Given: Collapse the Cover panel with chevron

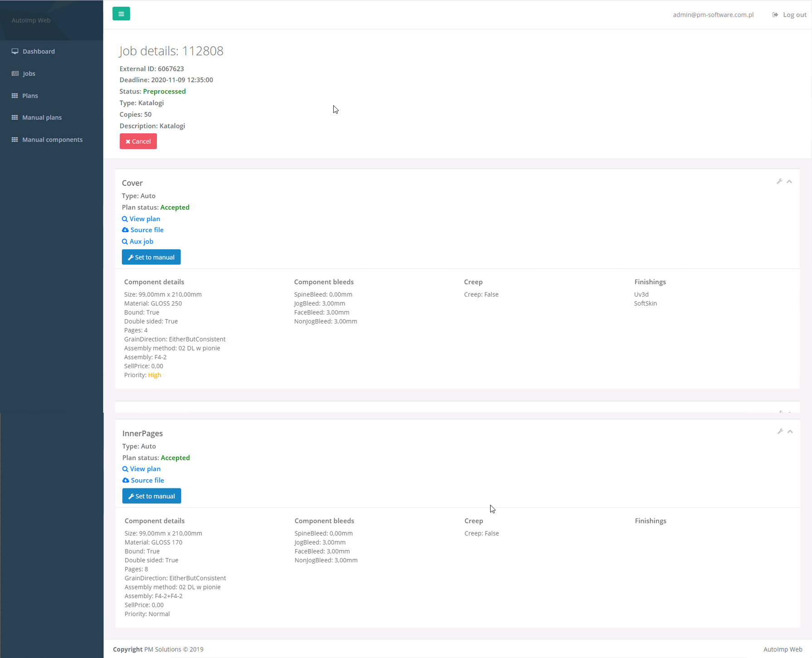Looking at the screenshot, I should pyautogui.click(x=789, y=181).
